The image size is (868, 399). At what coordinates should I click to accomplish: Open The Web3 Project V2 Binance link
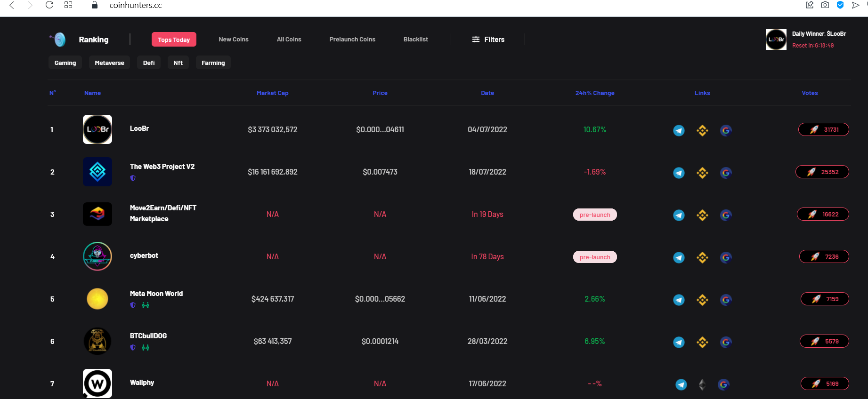pyautogui.click(x=702, y=173)
